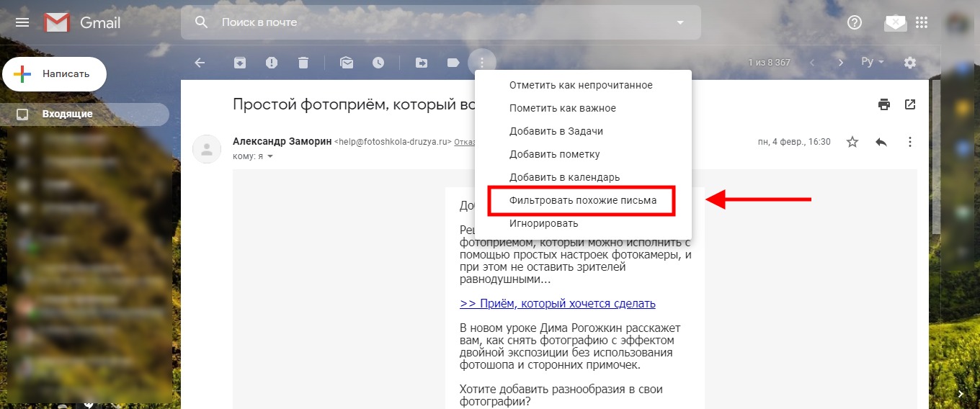Open the link 'Приём, который хочется сделать'
This screenshot has width=980, height=409.
pyautogui.click(x=557, y=303)
